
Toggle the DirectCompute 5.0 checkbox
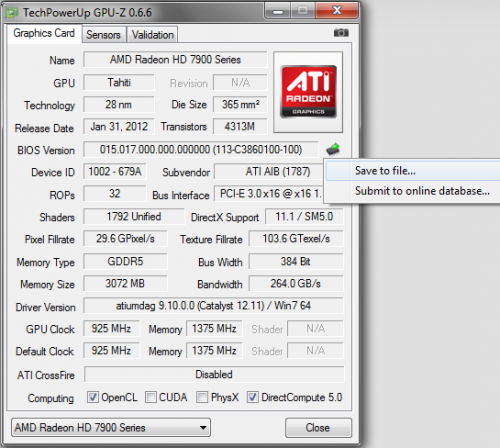252,397
